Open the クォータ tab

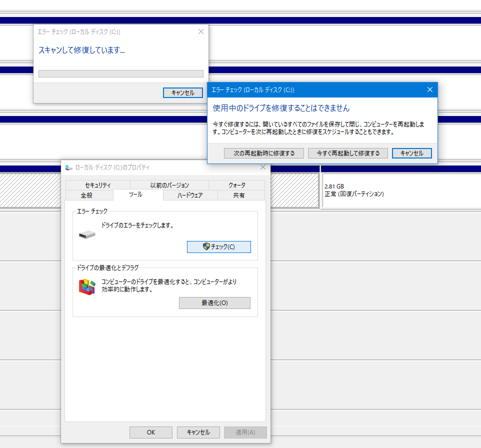click(x=237, y=185)
